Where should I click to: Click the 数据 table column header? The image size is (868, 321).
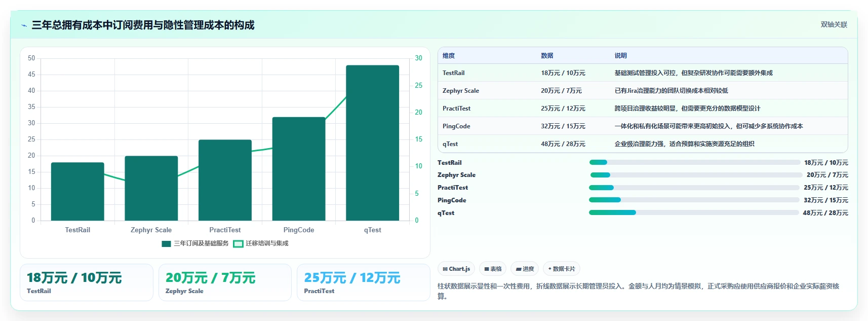(x=547, y=56)
